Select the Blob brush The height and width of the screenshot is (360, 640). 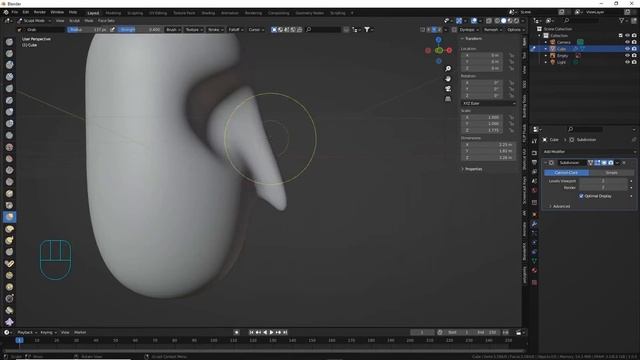[x=9, y=124]
